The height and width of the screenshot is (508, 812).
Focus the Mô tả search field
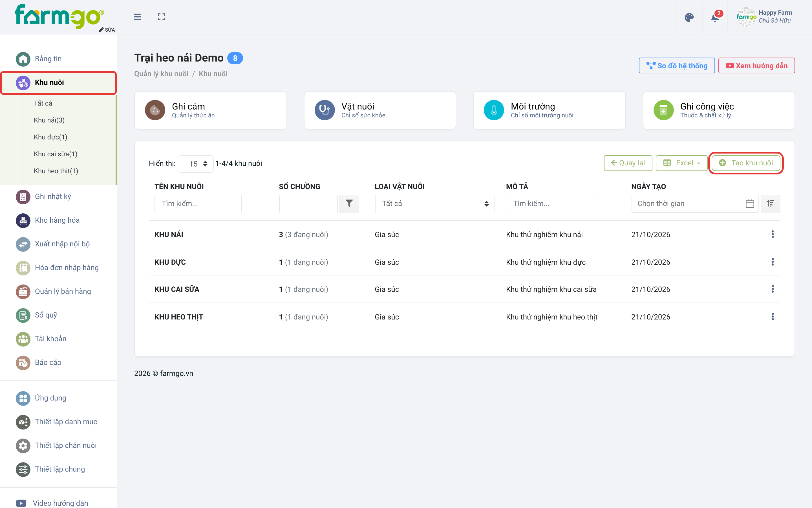(550, 203)
